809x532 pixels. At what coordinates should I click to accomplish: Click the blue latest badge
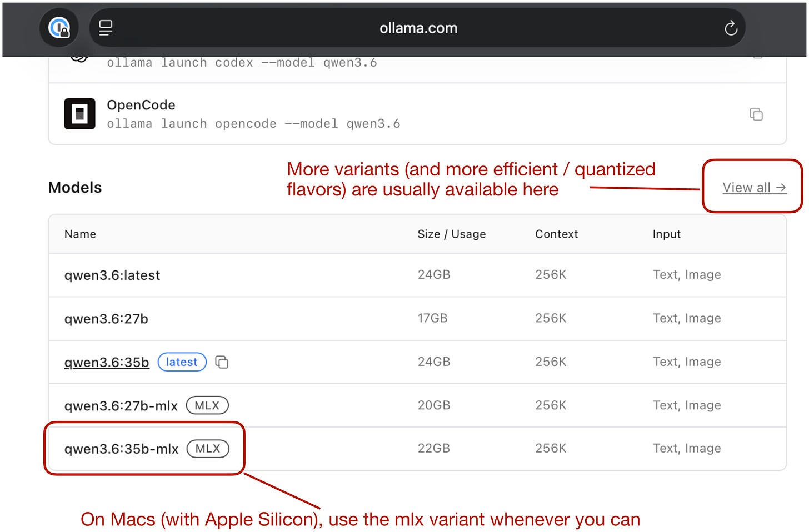182,362
